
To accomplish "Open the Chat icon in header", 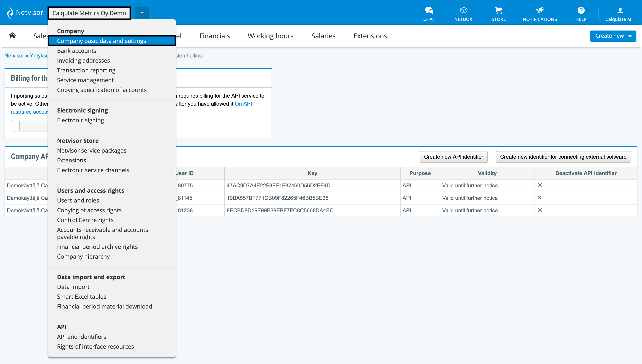I will (x=429, y=10).
